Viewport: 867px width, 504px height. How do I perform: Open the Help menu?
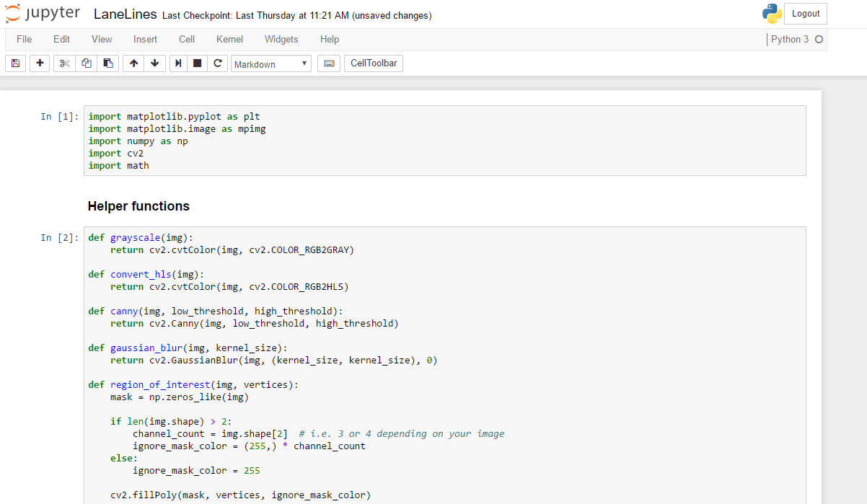[x=330, y=39]
